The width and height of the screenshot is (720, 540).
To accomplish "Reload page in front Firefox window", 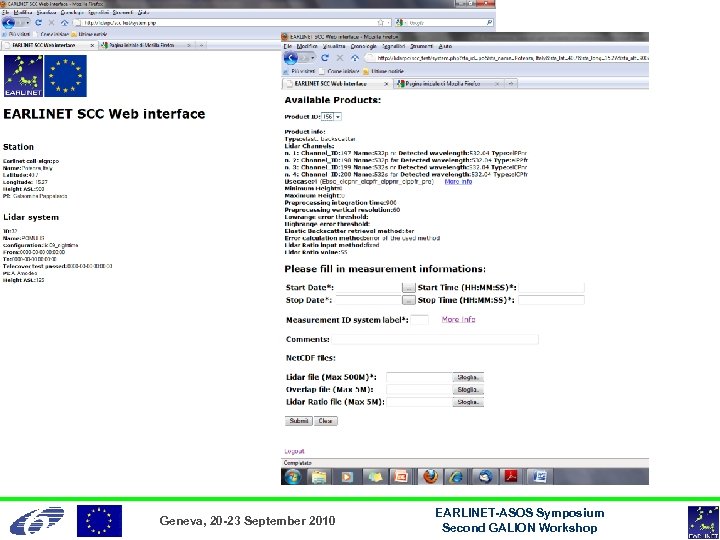I will point(325,58).
